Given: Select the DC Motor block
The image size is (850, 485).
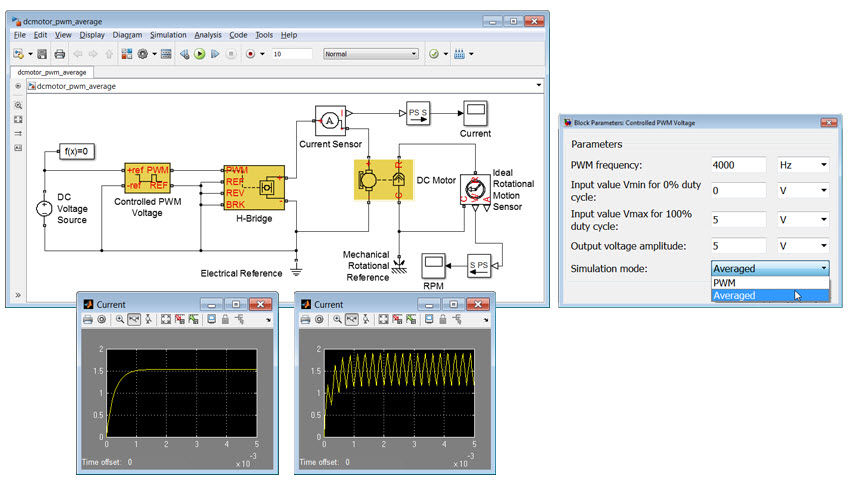Looking at the screenshot, I should point(383,180).
